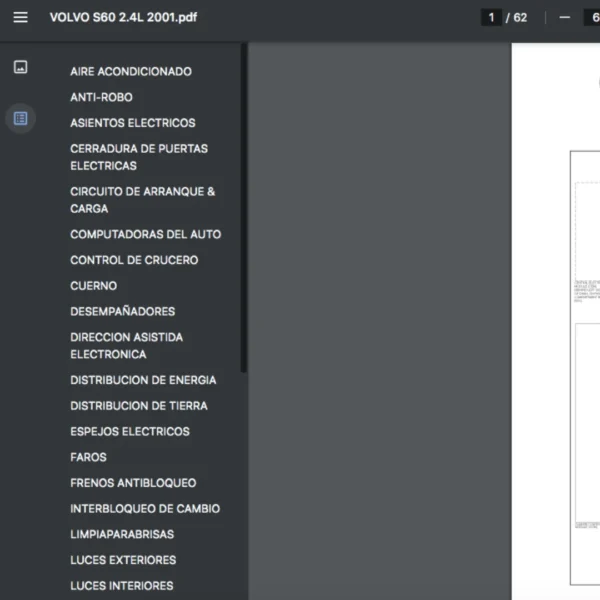Click the zoom out minus button
Viewport: 600px width, 600px height.
[564, 17]
